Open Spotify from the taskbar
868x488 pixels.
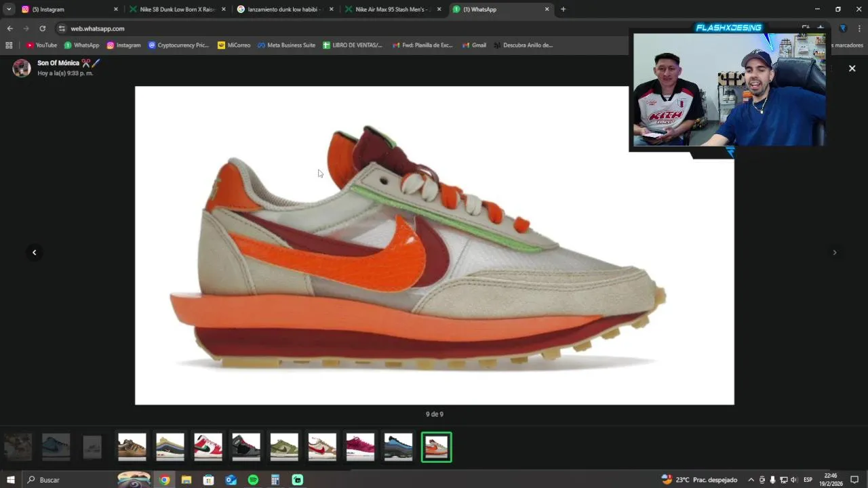253,480
